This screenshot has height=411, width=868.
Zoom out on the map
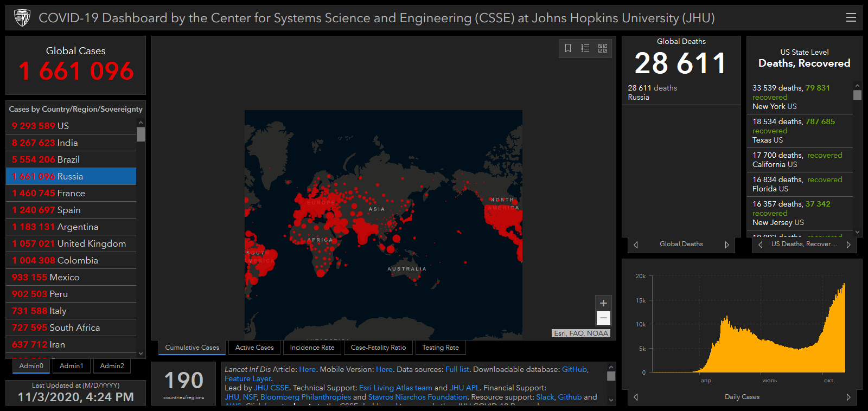point(603,318)
